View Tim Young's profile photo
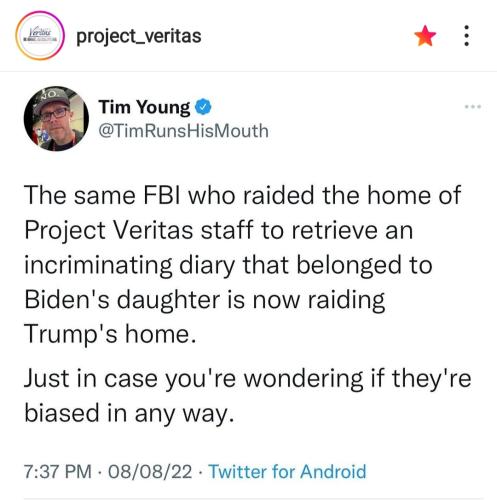Image resolution: width=497 pixels, height=500 pixels. (56, 119)
